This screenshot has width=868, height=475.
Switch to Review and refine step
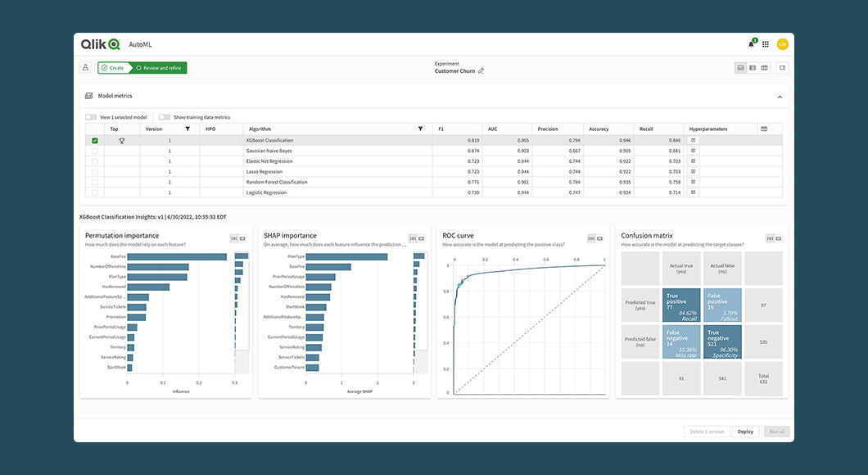click(x=160, y=68)
